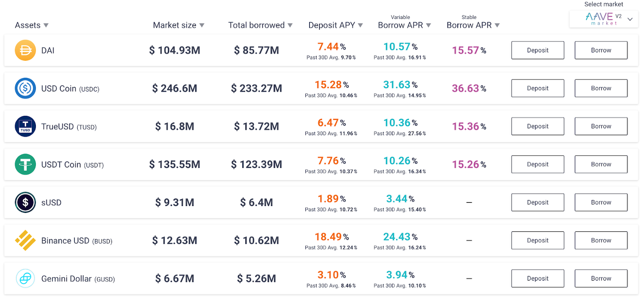This screenshot has width=644, height=299.
Task: Click the DAI token icon
Action: tap(25, 50)
